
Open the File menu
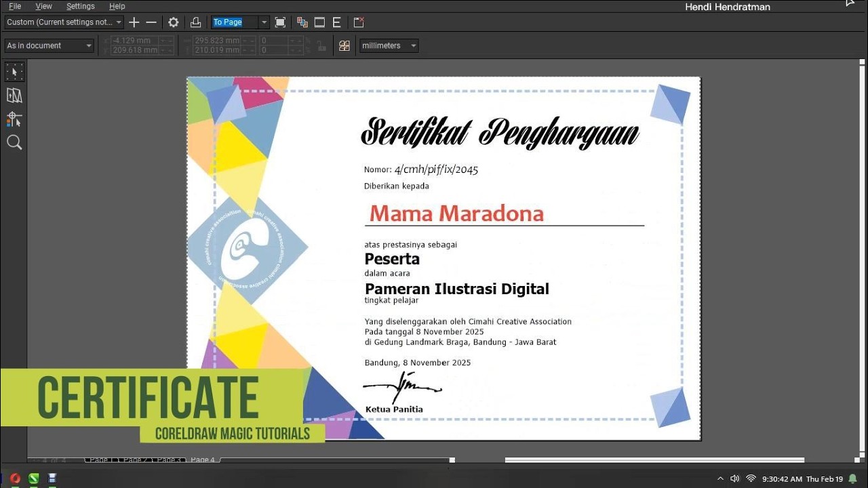[15, 6]
